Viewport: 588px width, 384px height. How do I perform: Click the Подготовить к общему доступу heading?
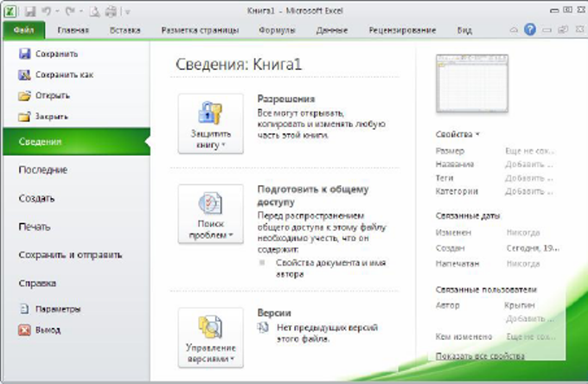[313, 195]
